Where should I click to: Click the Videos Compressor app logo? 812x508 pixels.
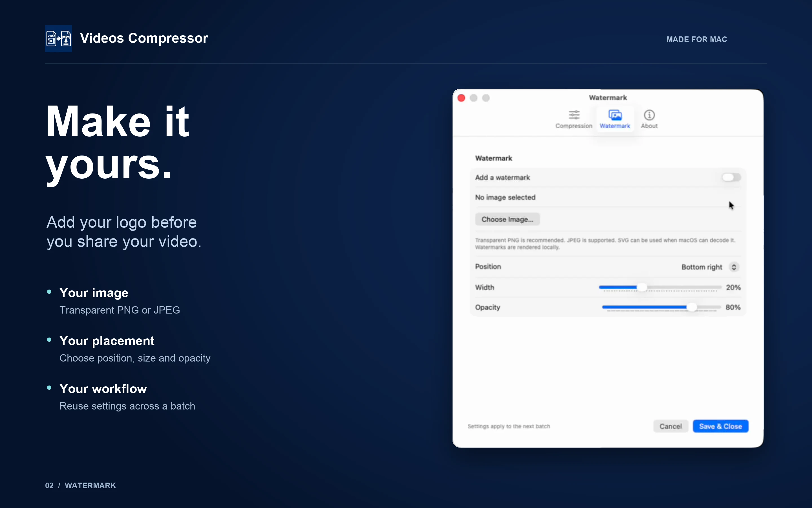point(59,39)
